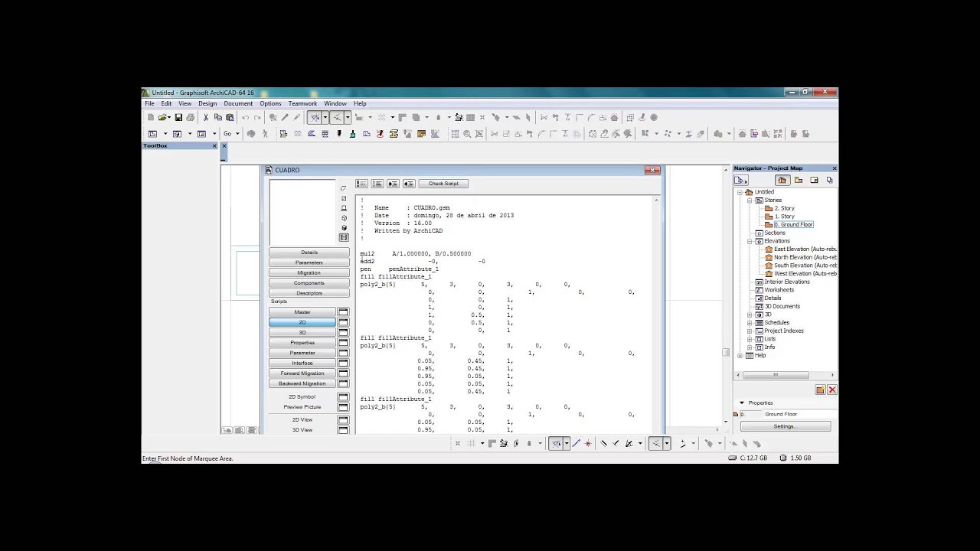Viewport: 980px width, 551px height.
Task: Open Interface script in separate window icon
Action: pos(343,363)
